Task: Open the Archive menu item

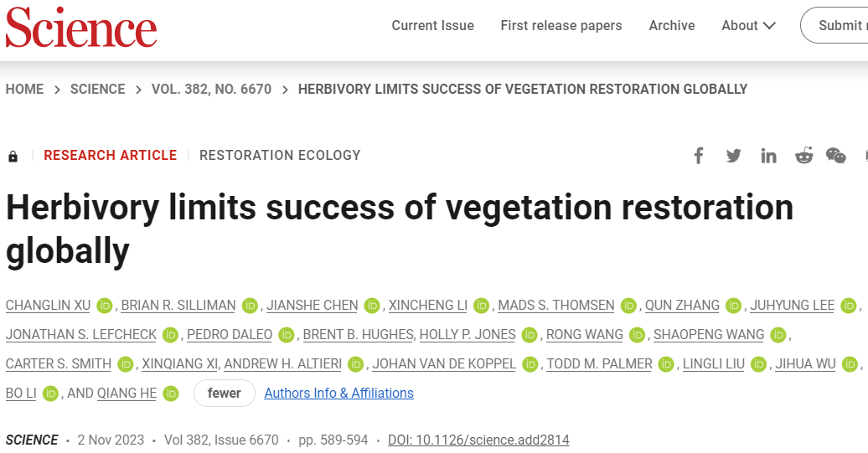Action: pos(672,25)
